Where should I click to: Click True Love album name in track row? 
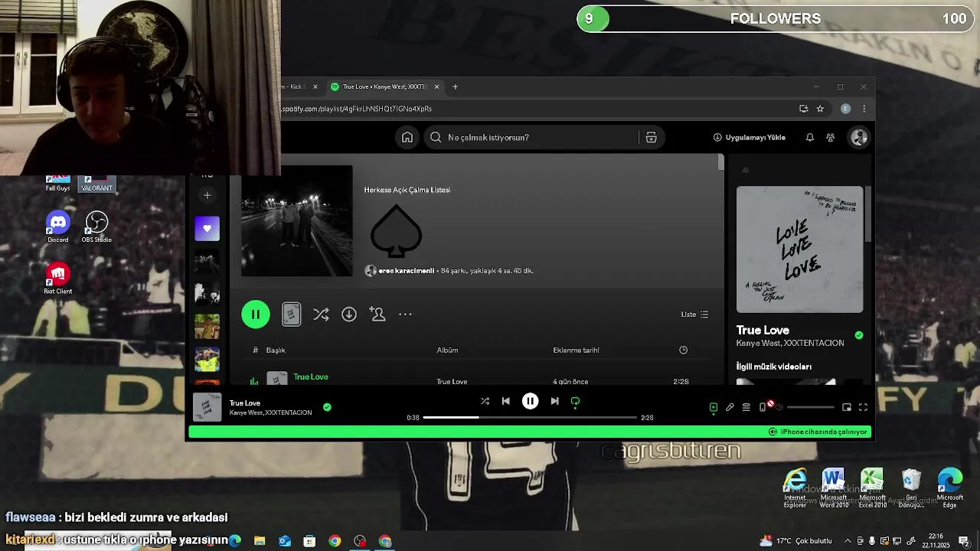tap(452, 381)
